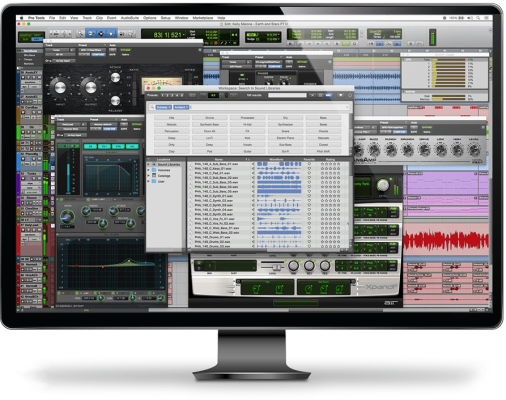Click the Percussion tag button
Image resolution: width=506 pixels, height=400 pixels.
tap(171, 131)
